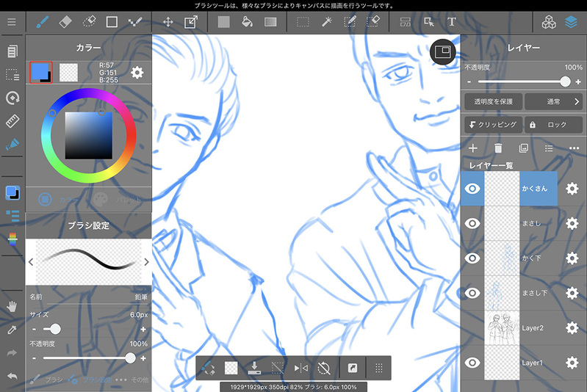
Task: Select the selection pen tool
Action: point(350,22)
